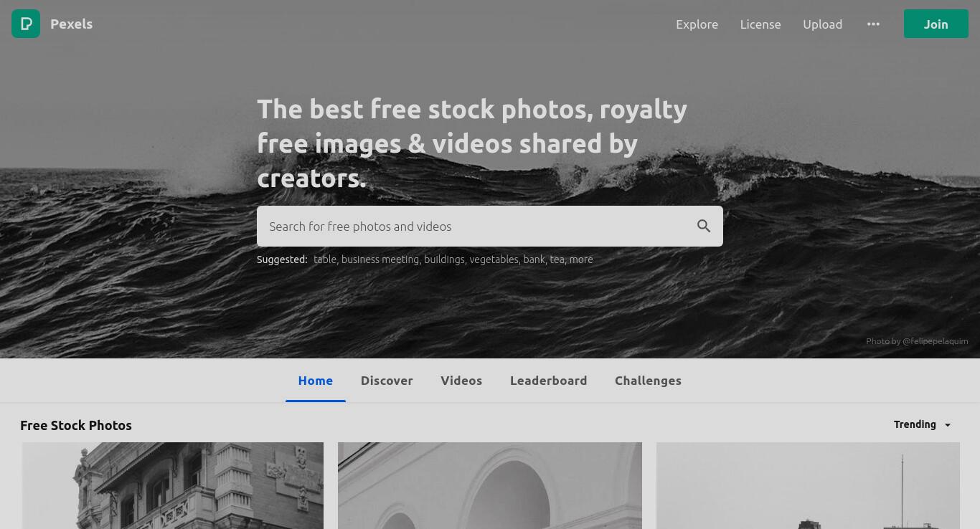Open the arched building photo thumbnail
Image resolution: width=980 pixels, height=529 pixels.
[490, 485]
